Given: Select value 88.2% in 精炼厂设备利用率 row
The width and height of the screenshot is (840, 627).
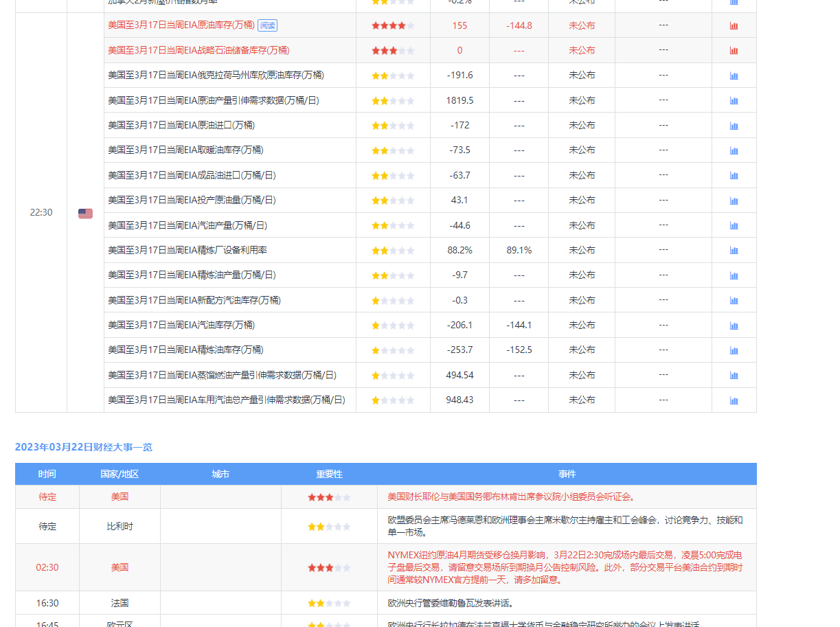Looking at the screenshot, I should pos(459,250).
